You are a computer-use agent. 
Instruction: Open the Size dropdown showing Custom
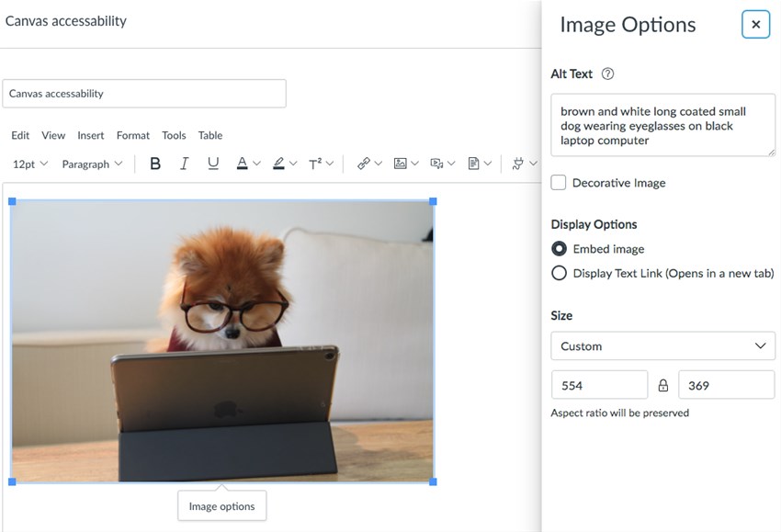[x=662, y=345]
